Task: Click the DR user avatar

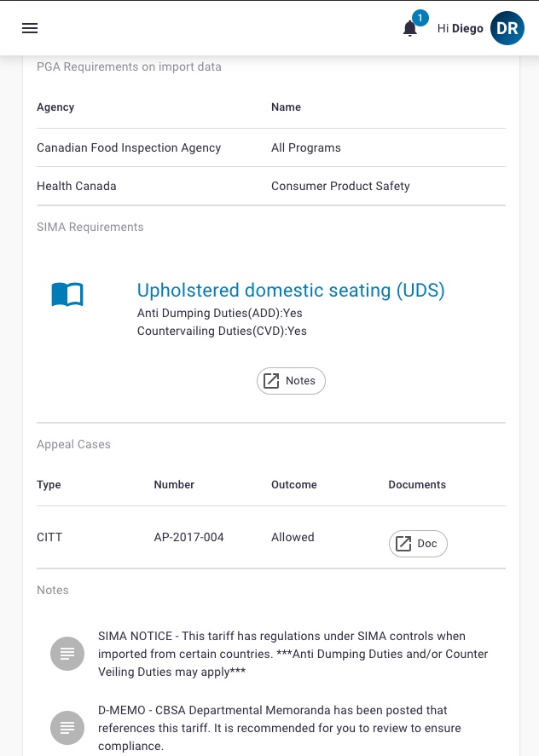Action: coord(507,28)
